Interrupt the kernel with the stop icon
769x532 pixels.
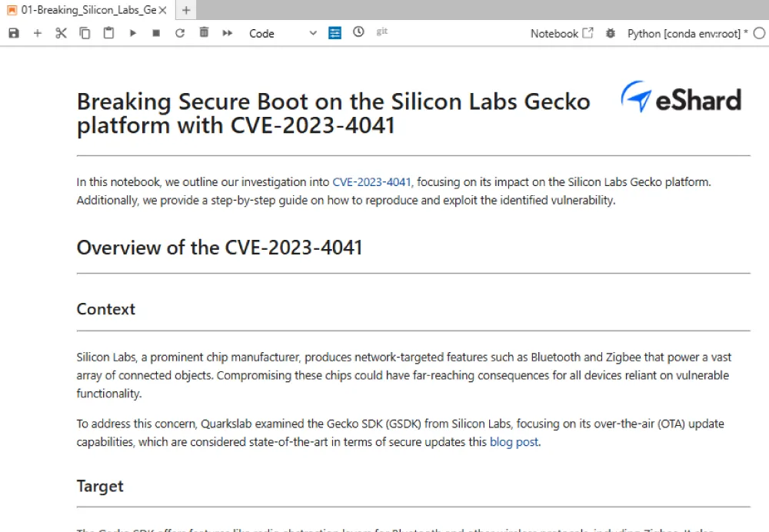156,33
